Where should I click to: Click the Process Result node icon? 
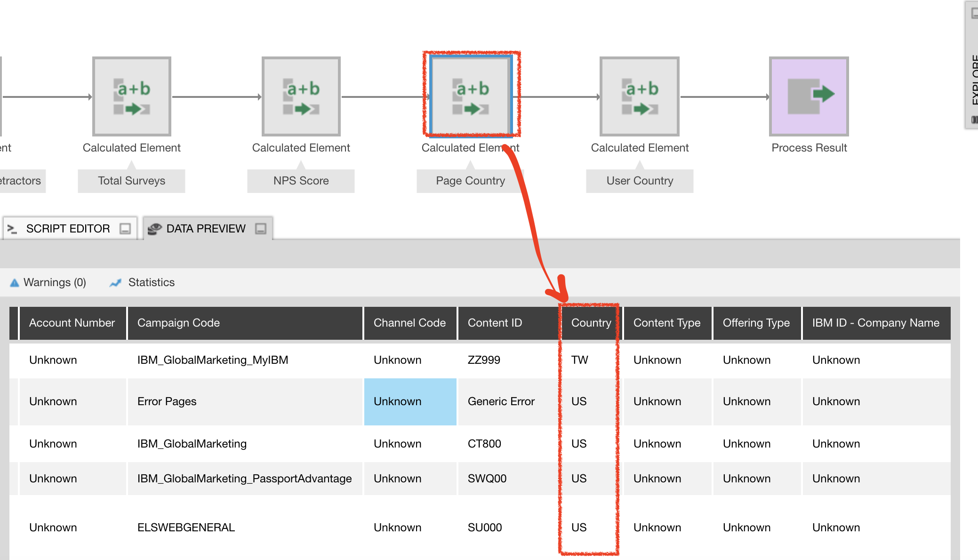tap(809, 96)
